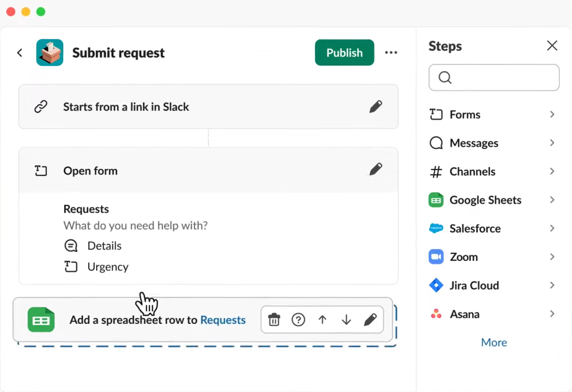572x392 pixels.
Task: Click the Messages bubble icon in Steps
Action: pyautogui.click(x=436, y=143)
